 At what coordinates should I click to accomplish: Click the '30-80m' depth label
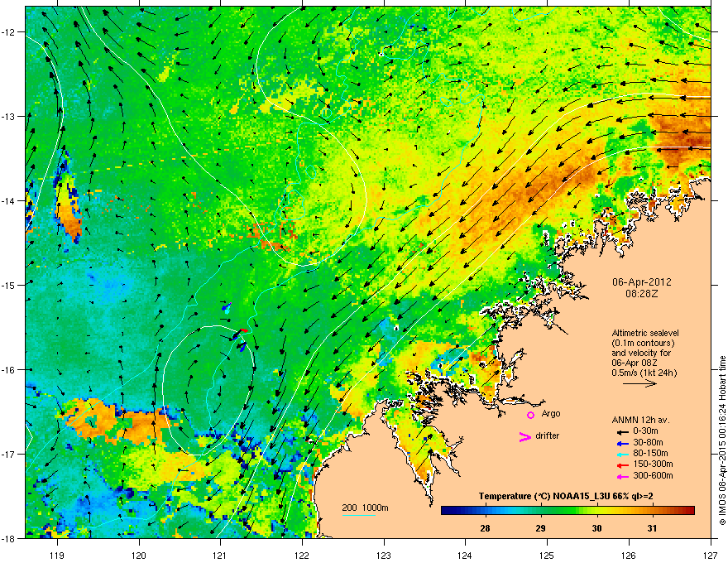pos(648,443)
